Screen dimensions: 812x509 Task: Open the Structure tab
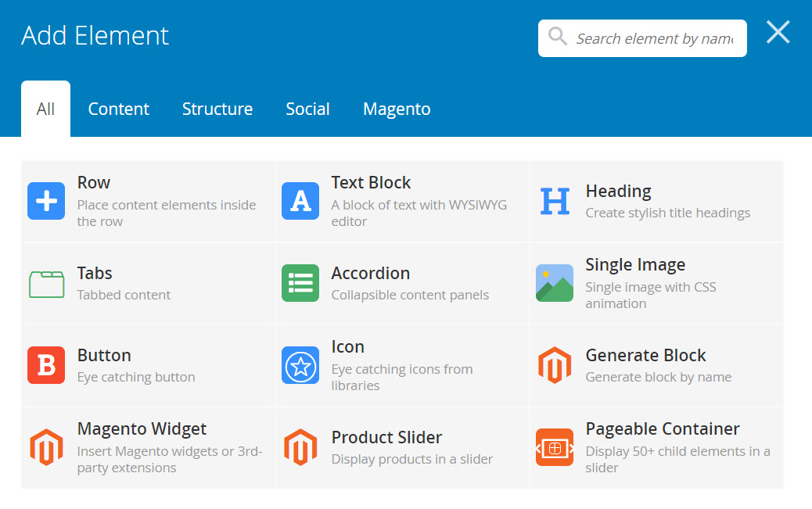pyautogui.click(x=217, y=109)
